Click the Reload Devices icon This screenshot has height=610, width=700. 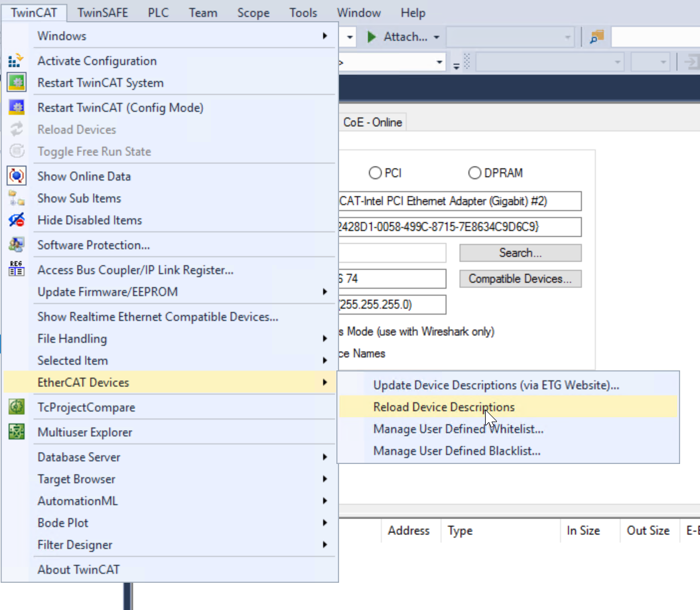(x=17, y=129)
